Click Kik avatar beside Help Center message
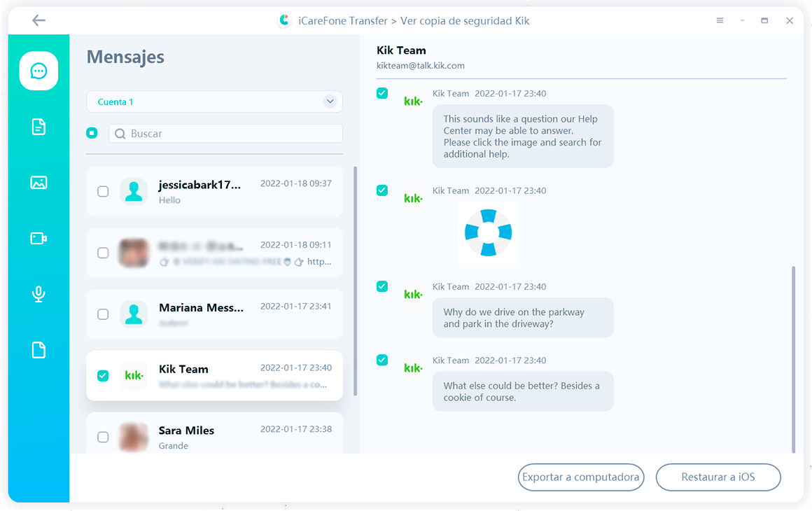 413,101
